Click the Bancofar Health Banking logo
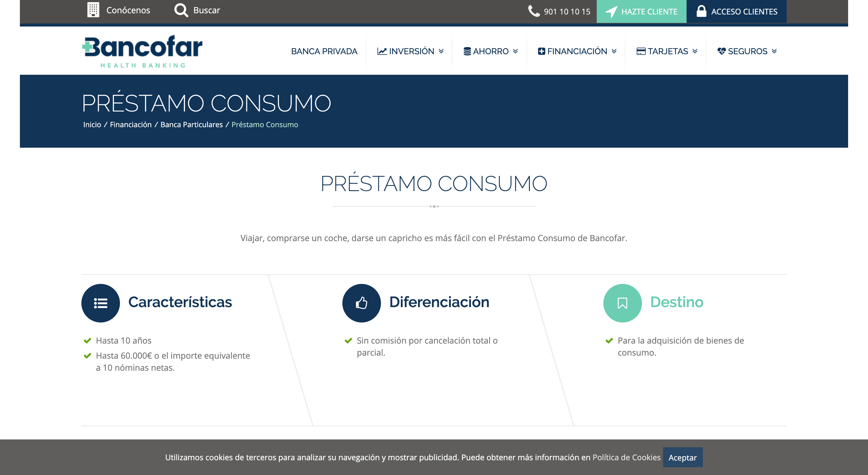The width and height of the screenshot is (868, 475). click(142, 51)
